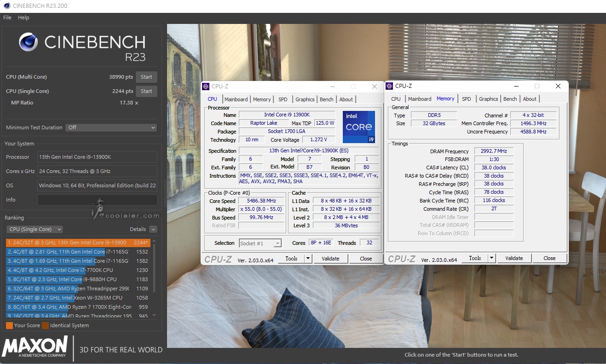This screenshot has height=364, width=606.
Task: Click the MAXON logo at bottom left
Action: tap(35, 347)
